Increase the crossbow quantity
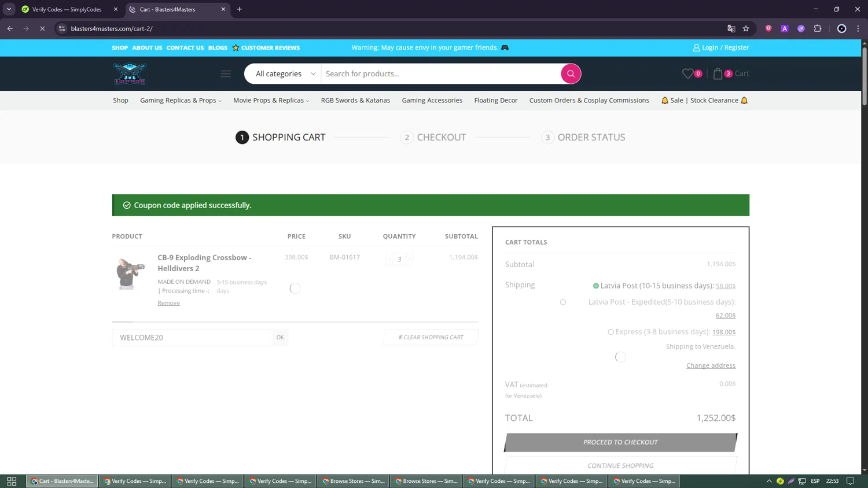This screenshot has width=868, height=488. (410, 258)
